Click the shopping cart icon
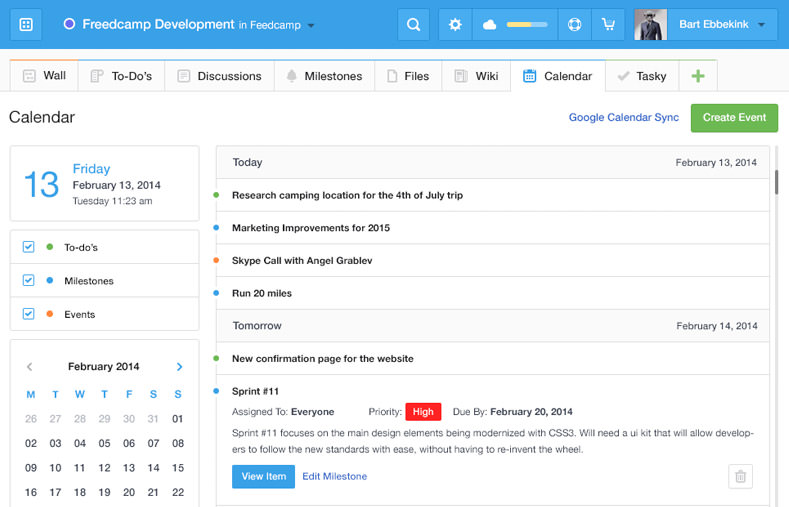 click(608, 24)
